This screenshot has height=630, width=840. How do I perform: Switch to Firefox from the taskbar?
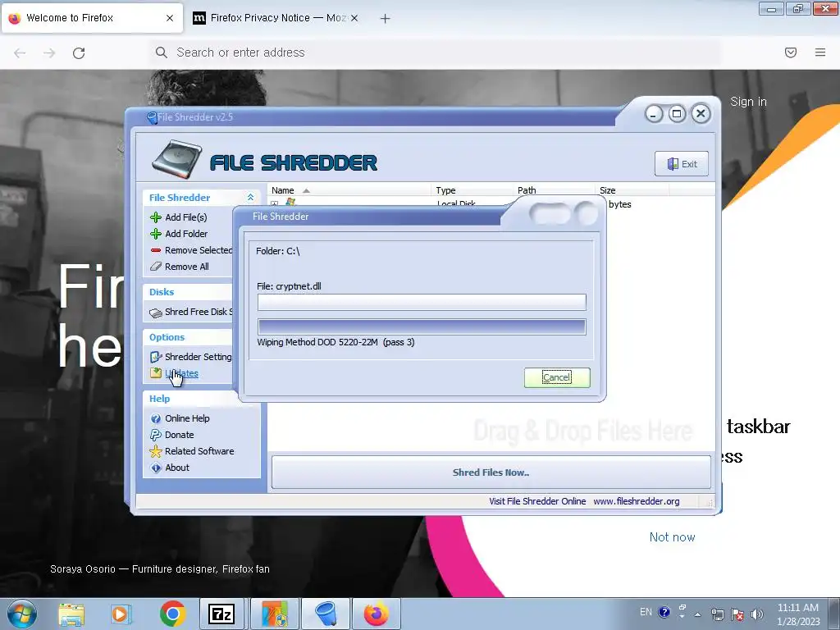pyautogui.click(x=376, y=614)
